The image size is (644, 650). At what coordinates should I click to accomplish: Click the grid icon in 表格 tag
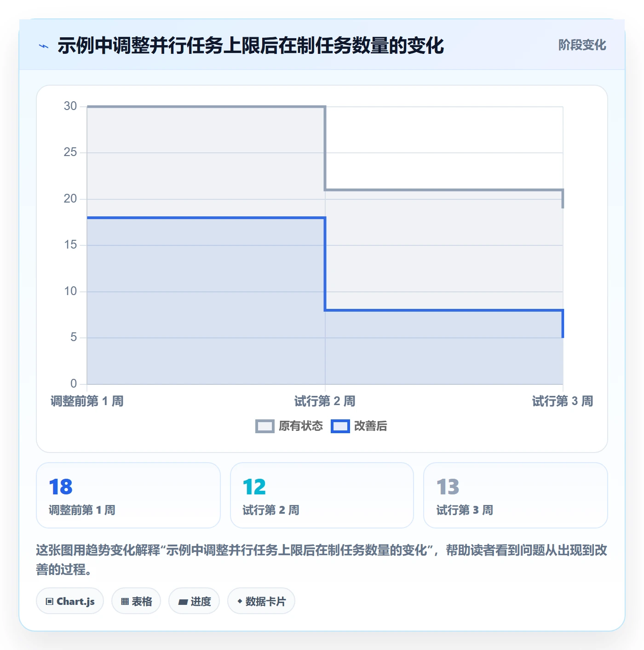click(x=125, y=601)
